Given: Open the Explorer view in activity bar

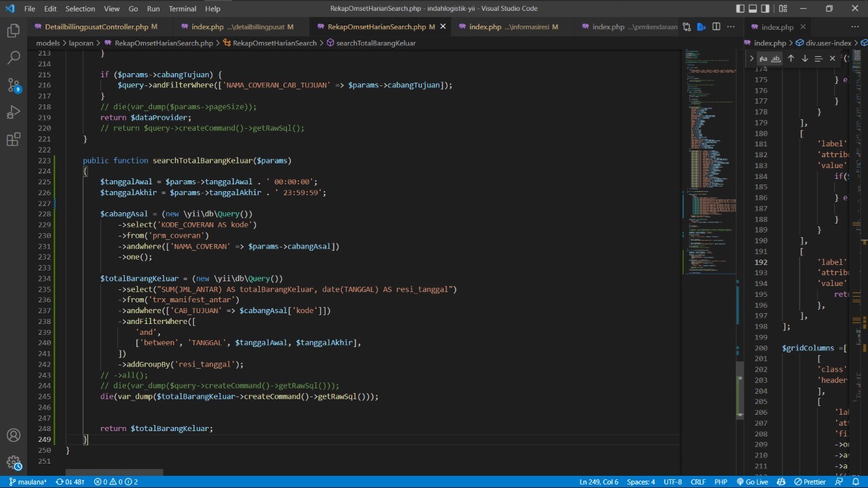Looking at the screenshot, I should coord(13,31).
